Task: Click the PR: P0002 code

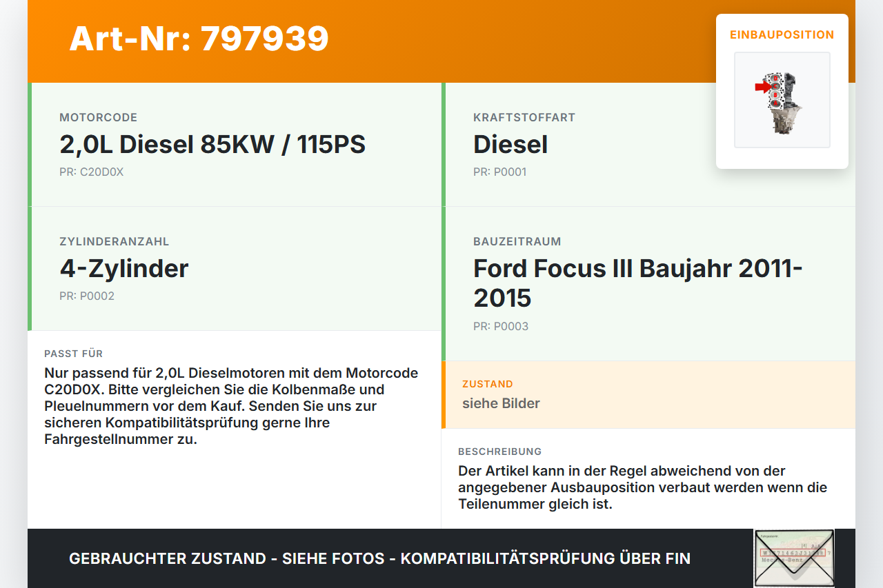Action: 87,296
